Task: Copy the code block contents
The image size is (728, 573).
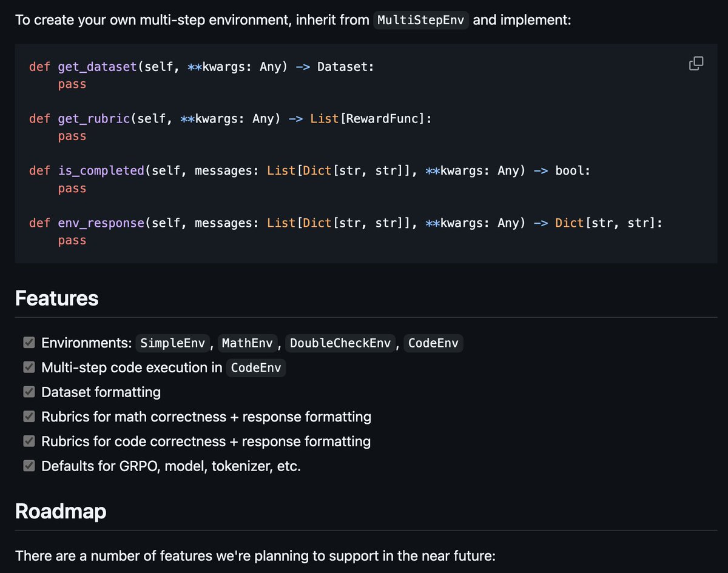Action: click(x=696, y=64)
